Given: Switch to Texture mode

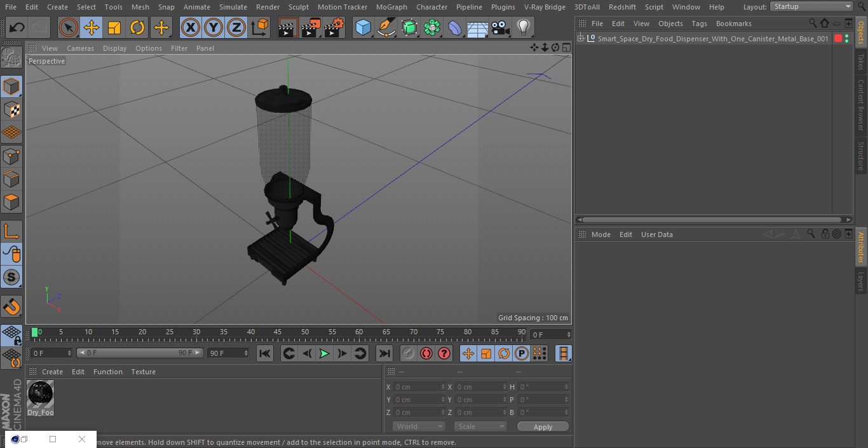Looking at the screenshot, I should [11, 110].
